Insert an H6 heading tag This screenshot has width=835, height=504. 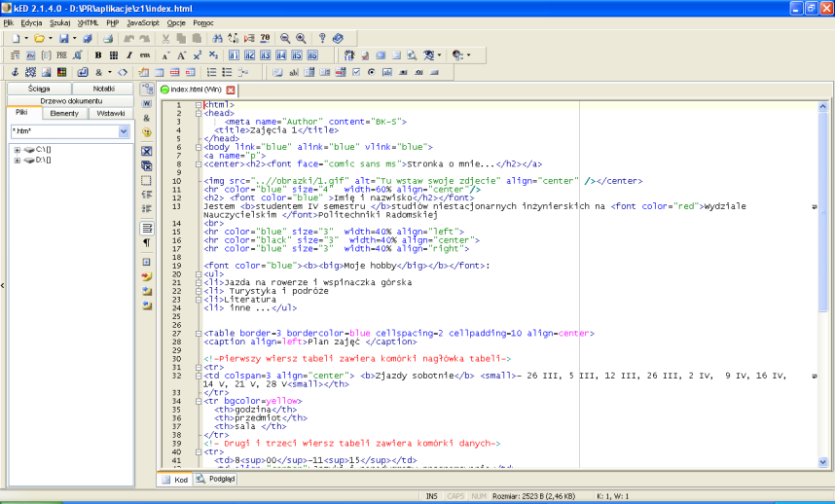pos(312,55)
